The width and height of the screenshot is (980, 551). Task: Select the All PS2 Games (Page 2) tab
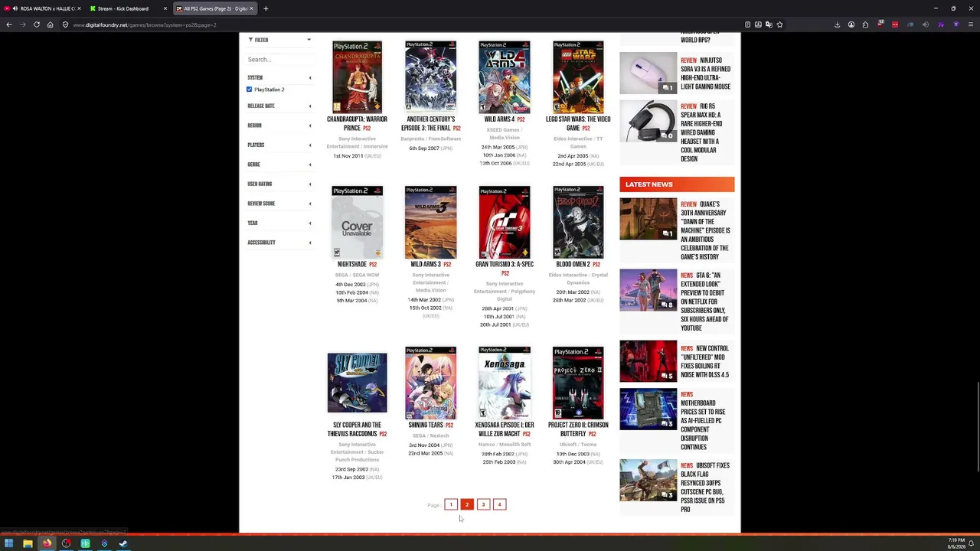[x=214, y=8]
